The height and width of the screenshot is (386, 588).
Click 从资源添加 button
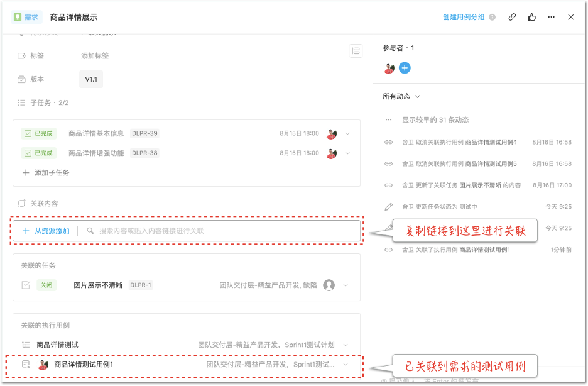tap(46, 231)
